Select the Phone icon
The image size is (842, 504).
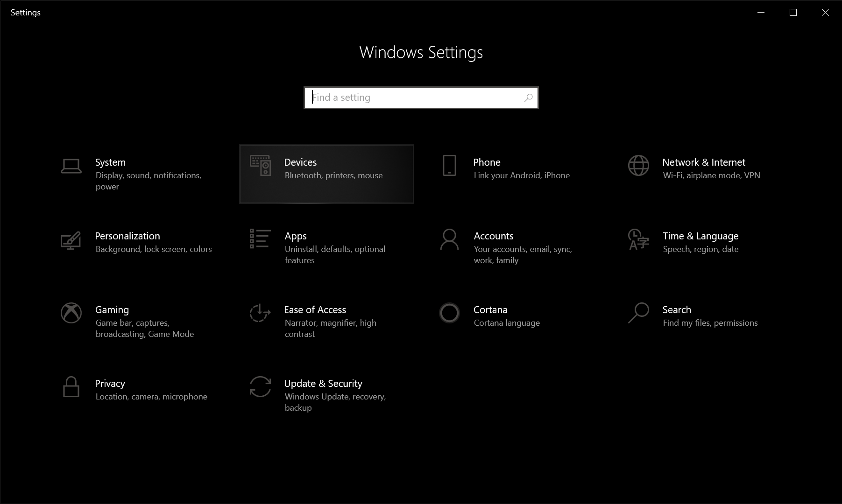point(448,166)
